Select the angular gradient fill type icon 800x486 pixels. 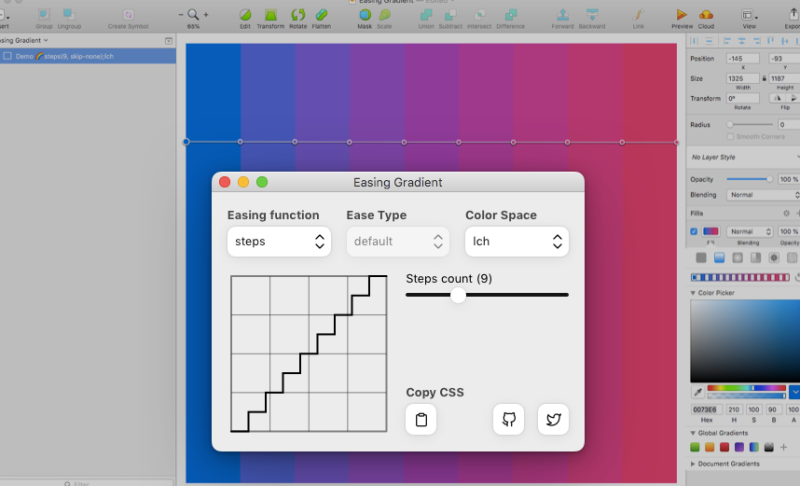coord(756,258)
